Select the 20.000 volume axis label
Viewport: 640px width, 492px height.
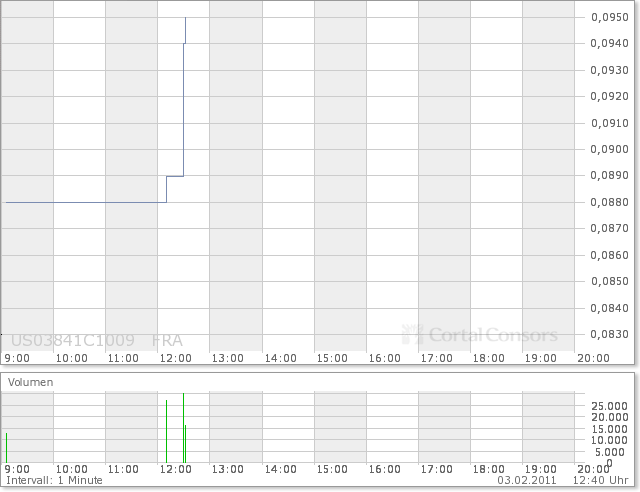click(609, 417)
